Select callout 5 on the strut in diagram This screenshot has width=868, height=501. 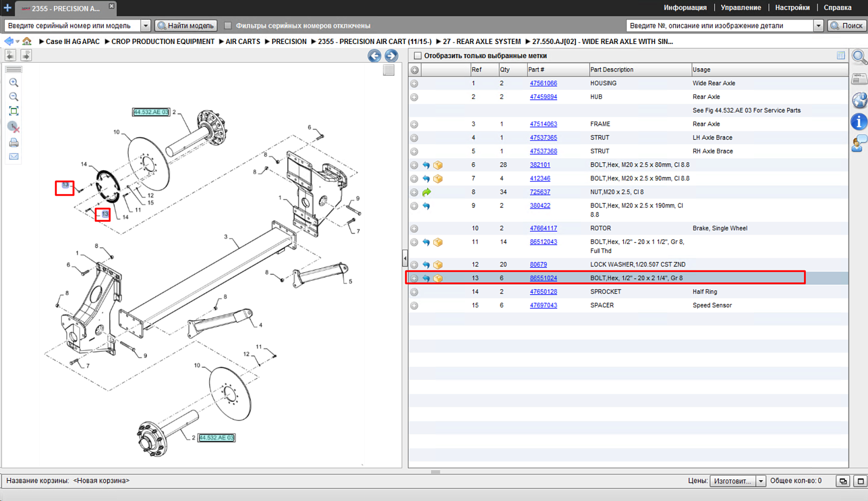tap(350, 281)
